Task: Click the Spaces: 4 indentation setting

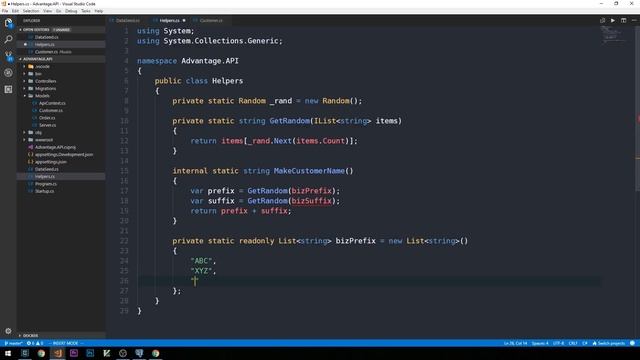Action: pos(540,343)
